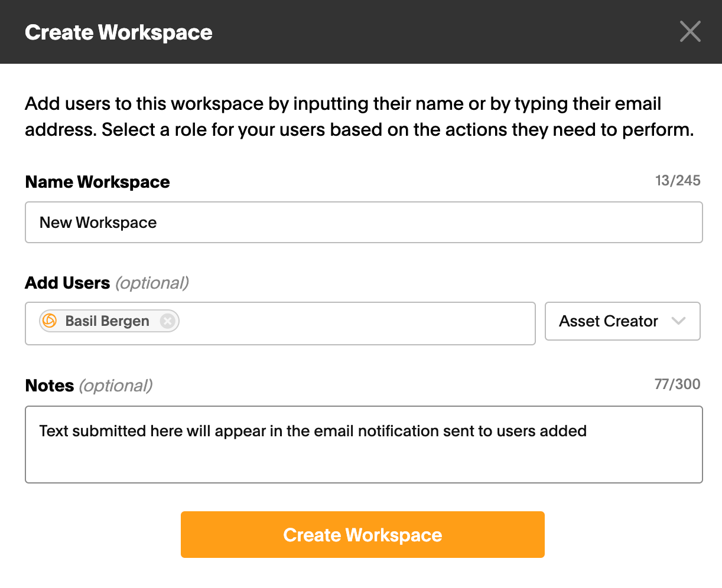Click the Add Users field label
The height and width of the screenshot is (588, 722).
pyautogui.click(x=67, y=283)
